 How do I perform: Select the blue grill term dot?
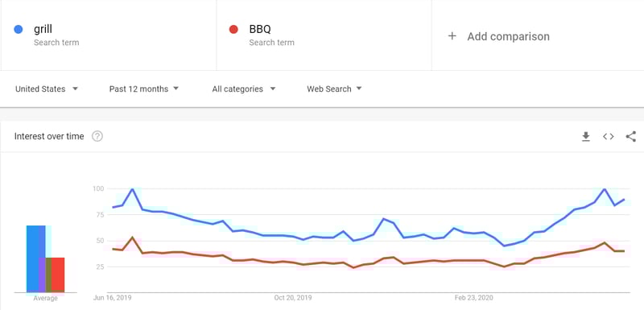18,30
